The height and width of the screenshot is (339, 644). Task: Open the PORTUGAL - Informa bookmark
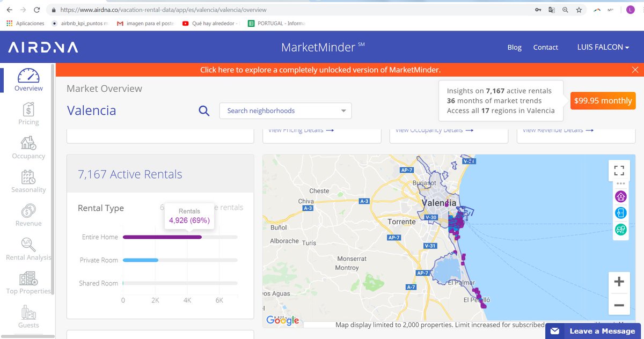[x=276, y=24]
